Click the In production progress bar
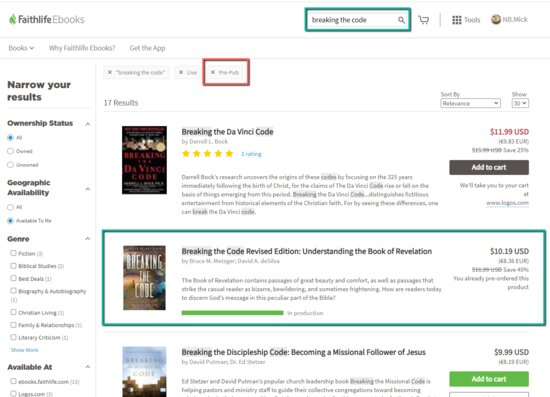550x397 pixels. coord(232,313)
